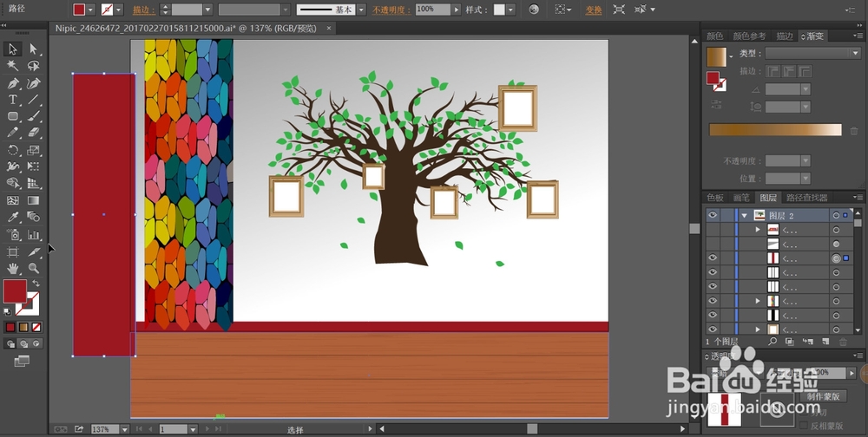Image resolution: width=868 pixels, height=437 pixels.
Task: Select the Eyedropper tool
Action: (x=13, y=217)
